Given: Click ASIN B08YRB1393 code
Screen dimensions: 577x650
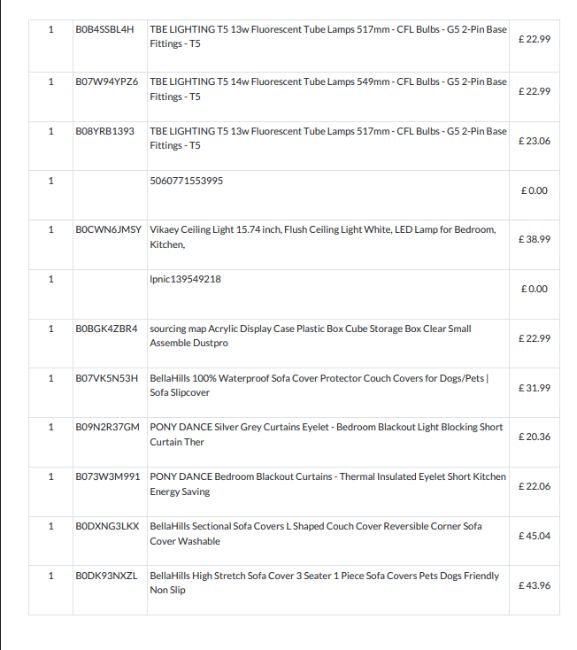Looking at the screenshot, I should pos(104,131).
